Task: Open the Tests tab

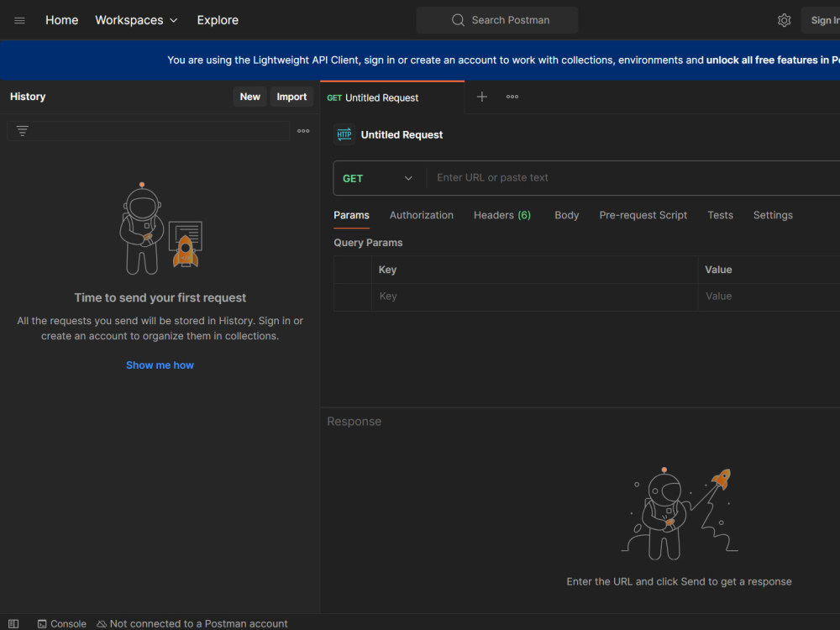Action: 720,215
